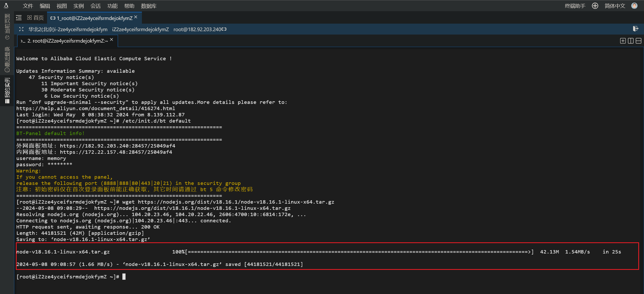The height and width of the screenshot is (294, 644).
Task: Click the 'username: memory' line
Action: click(x=41, y=158)
